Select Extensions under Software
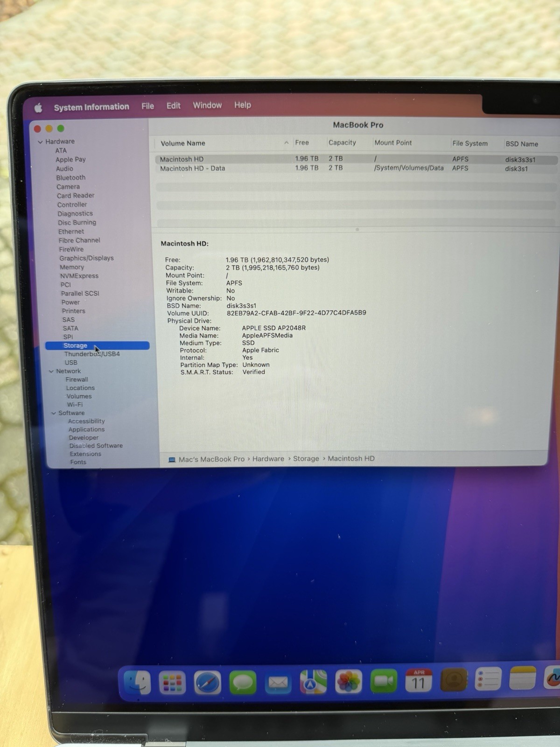560x747 pixels. (x=85, y=454)
